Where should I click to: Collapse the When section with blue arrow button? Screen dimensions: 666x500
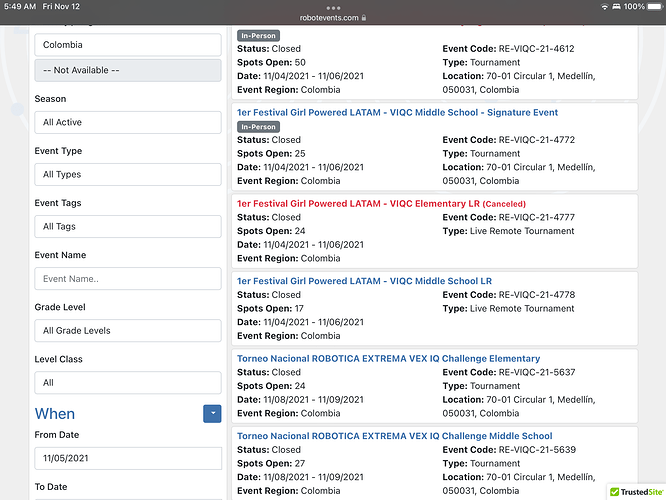point(212,413)
